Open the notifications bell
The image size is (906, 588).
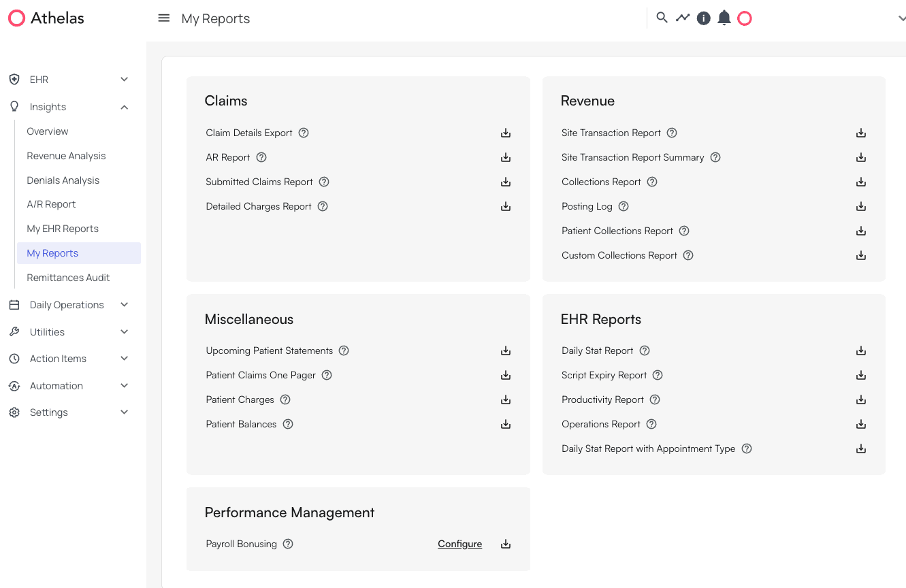pyautogui.click(x=724, y=18)
